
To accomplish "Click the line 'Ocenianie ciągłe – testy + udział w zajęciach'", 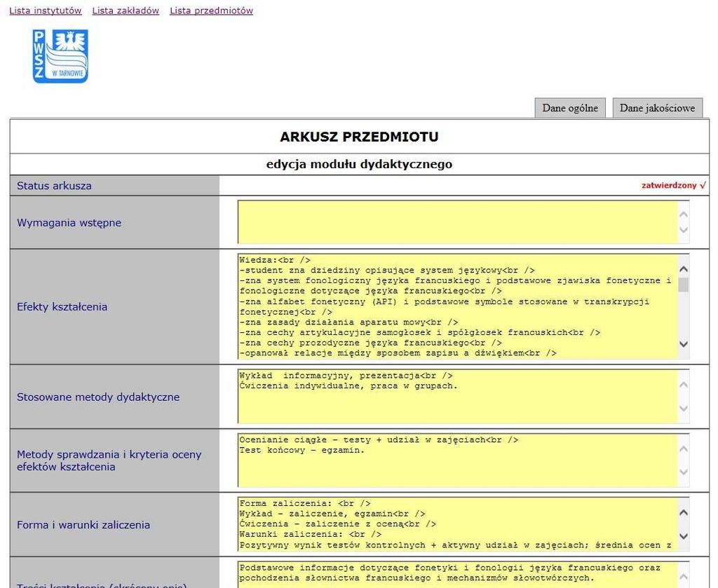I will tap(379, 439).
